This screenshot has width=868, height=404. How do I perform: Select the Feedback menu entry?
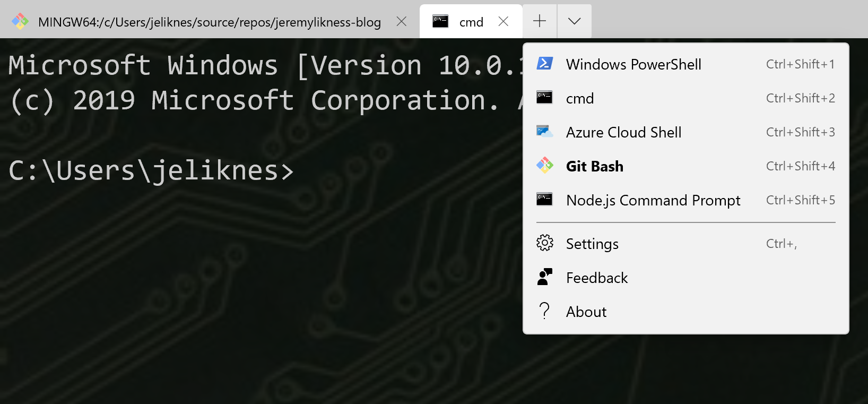(686, 277)
